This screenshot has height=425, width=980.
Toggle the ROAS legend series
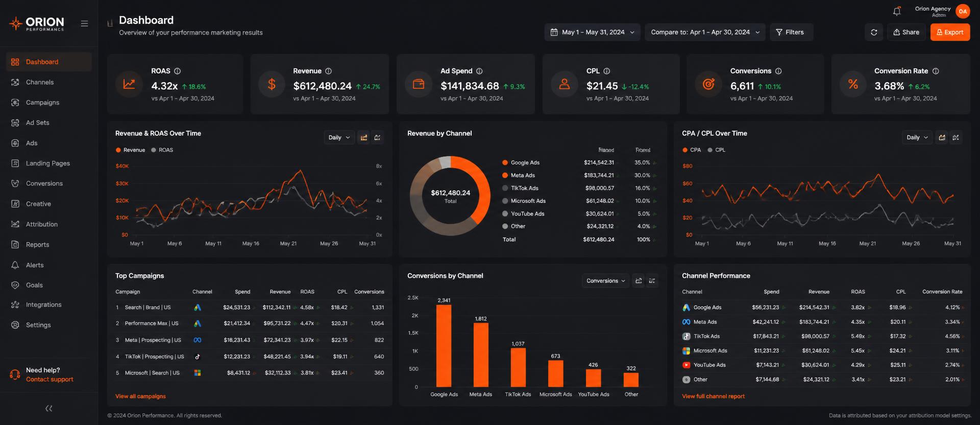coord(162,150)
